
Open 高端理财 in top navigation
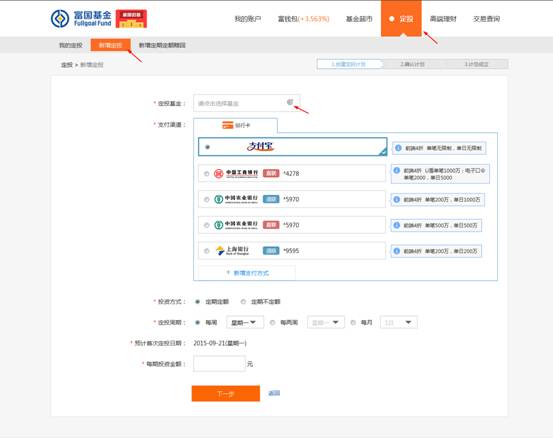click(x=443, y=19)
